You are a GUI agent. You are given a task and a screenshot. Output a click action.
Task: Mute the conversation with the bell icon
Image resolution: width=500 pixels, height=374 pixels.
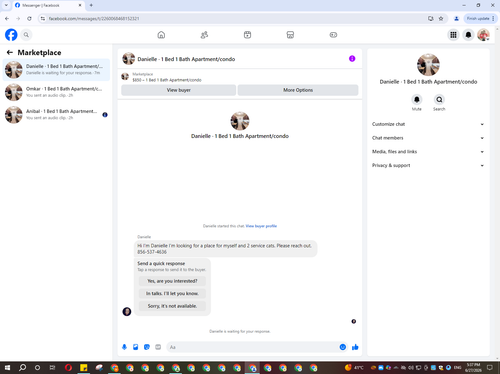pos(417,99)
